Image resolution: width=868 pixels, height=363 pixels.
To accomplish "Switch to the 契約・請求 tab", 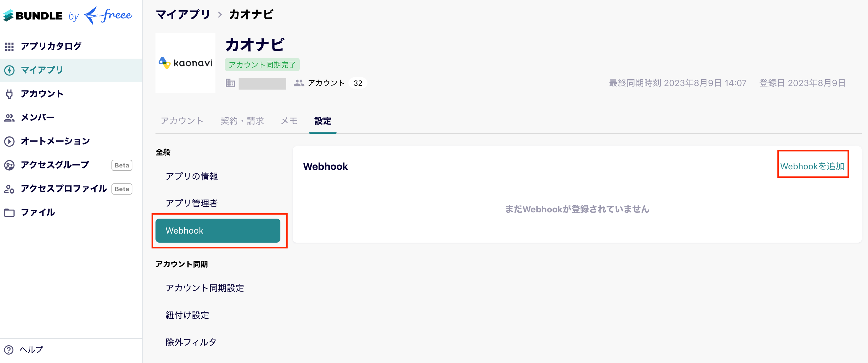I will click(x=242, y=121).
